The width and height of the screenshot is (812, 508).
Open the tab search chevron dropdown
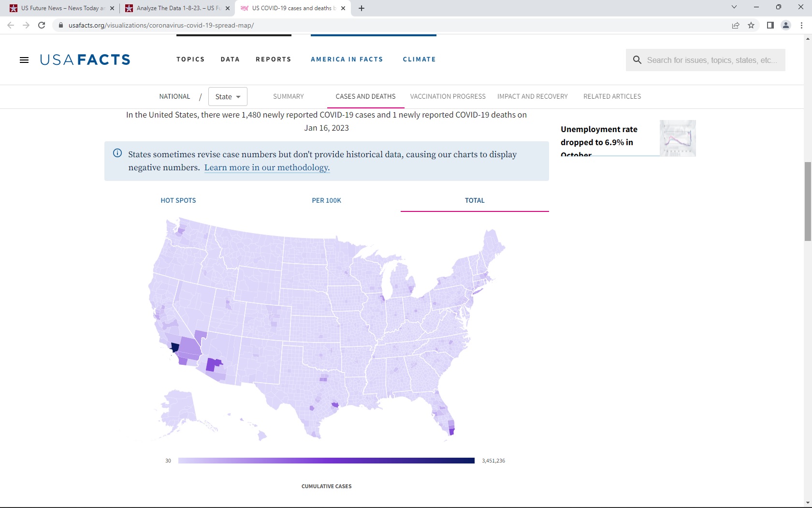pos(734,7)
